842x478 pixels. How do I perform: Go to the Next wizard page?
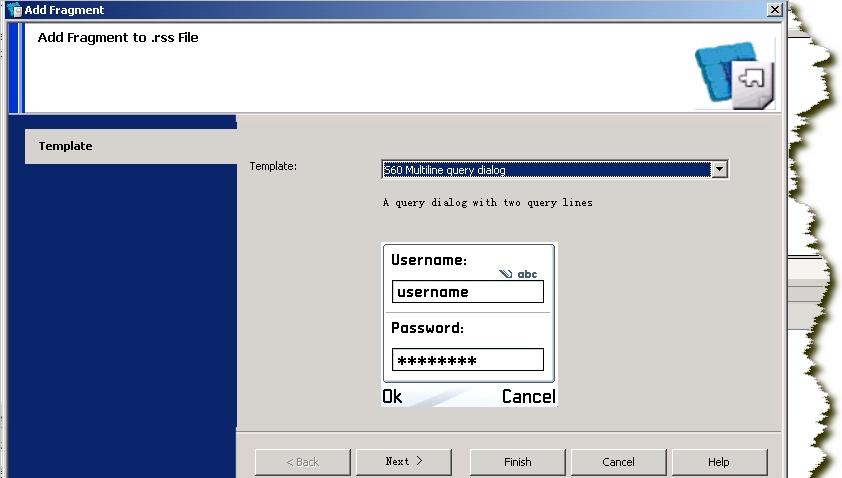pos(404,462)
